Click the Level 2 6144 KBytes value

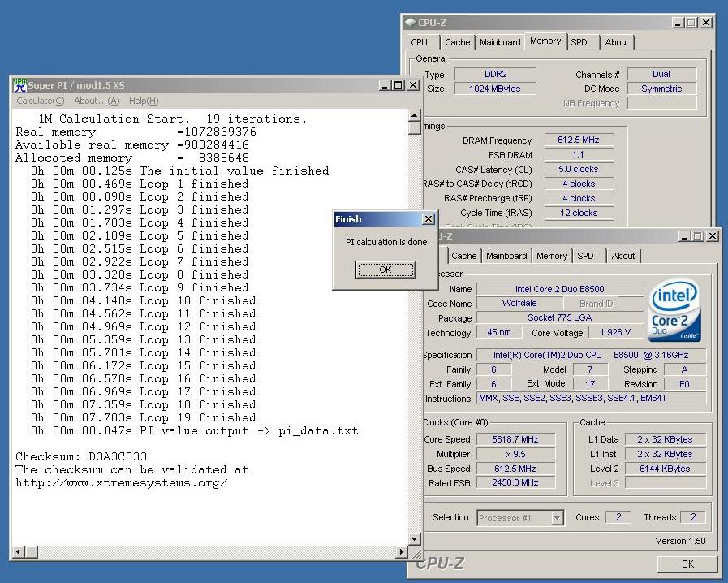[665, 469]
